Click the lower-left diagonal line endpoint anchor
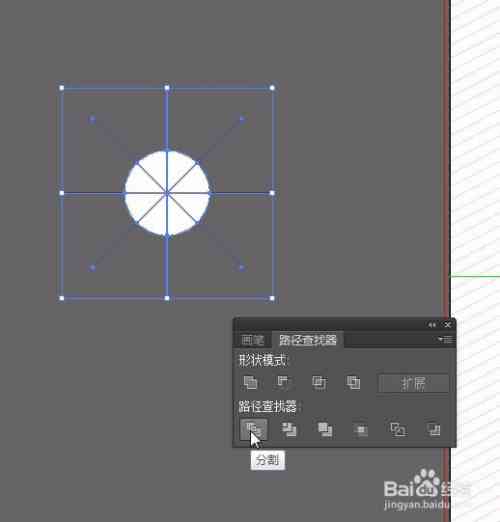 click(93, 268)
